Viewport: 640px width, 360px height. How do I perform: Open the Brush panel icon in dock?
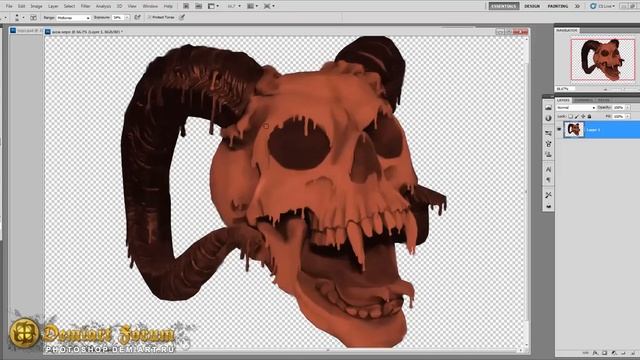point(548,144)
